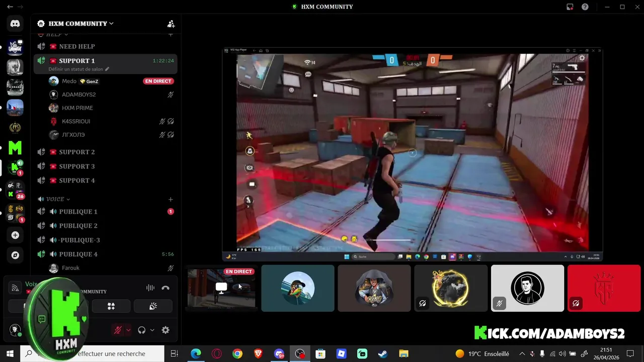
Task: Toggle headphones deafen
Action: [x=142, y=330]
